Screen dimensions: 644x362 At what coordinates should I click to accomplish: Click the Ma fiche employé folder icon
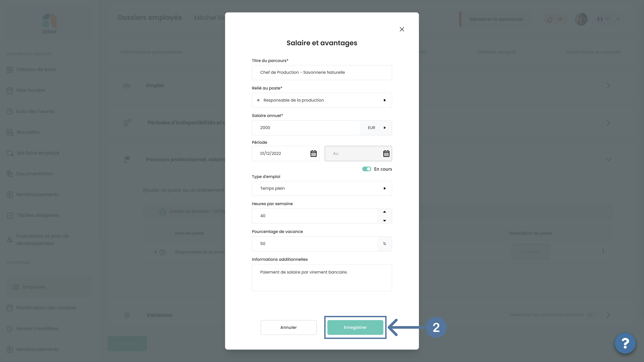[10, 153]
